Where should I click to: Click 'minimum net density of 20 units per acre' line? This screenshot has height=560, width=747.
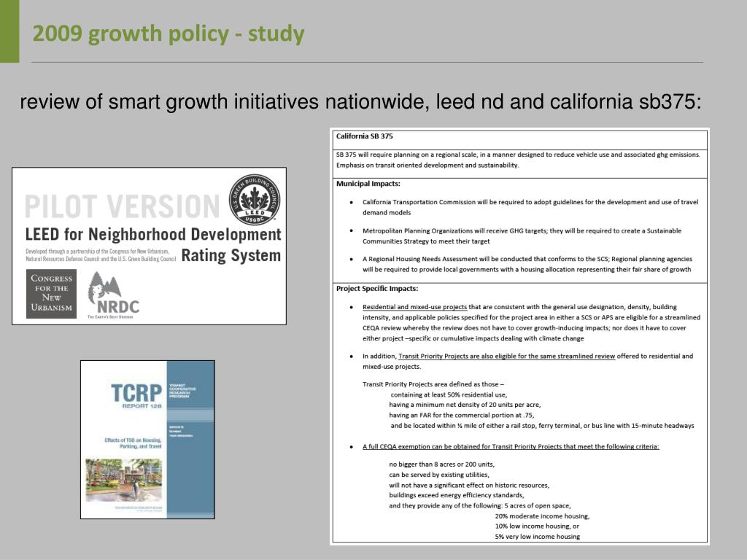(465, 405)
